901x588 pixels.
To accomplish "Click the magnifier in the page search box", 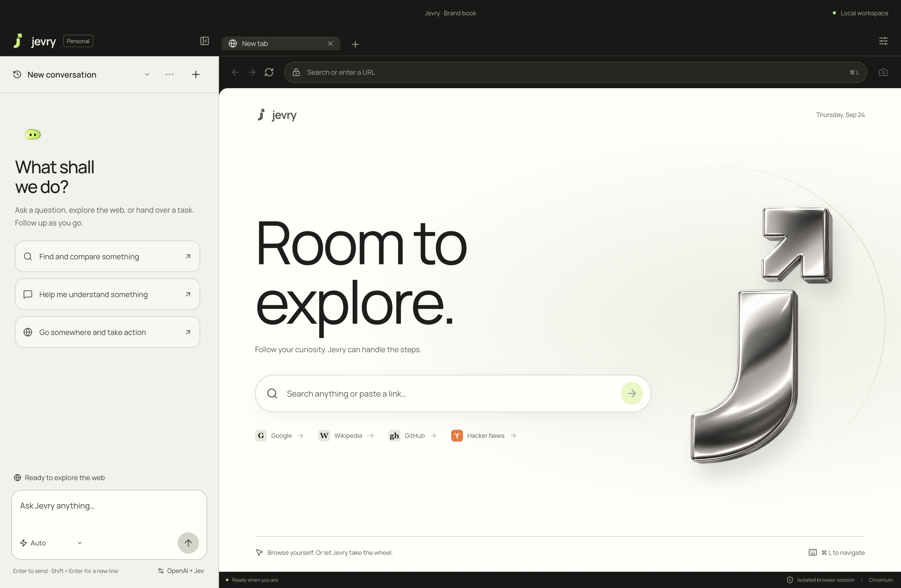I will tap(272, 393).
